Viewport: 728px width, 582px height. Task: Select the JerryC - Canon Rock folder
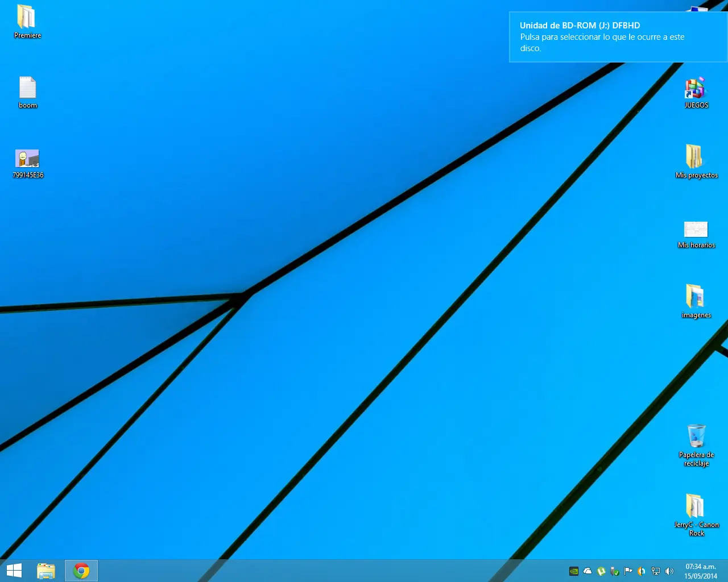(696, 515)
